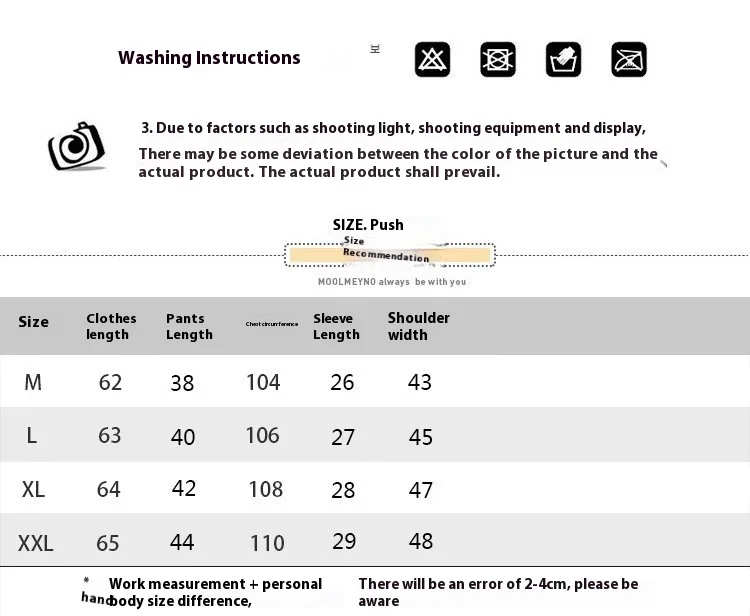This screenshot has height=616, width=750.
Task: Click the SIZE. Push title text
Action: [x=368, y=225]
